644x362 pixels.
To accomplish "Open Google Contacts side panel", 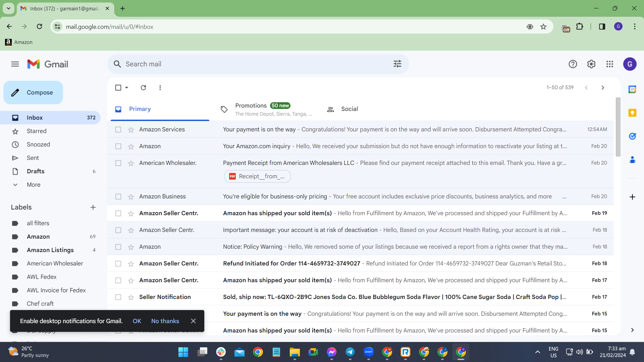I will pos(632,160).
